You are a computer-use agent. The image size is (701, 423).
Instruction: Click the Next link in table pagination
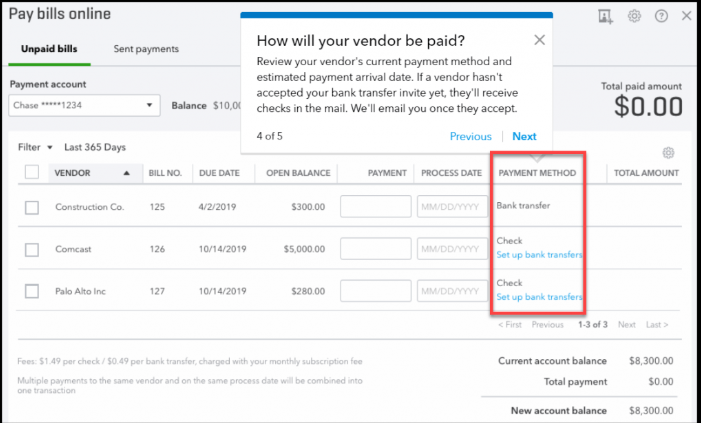(x=627, y=325)
